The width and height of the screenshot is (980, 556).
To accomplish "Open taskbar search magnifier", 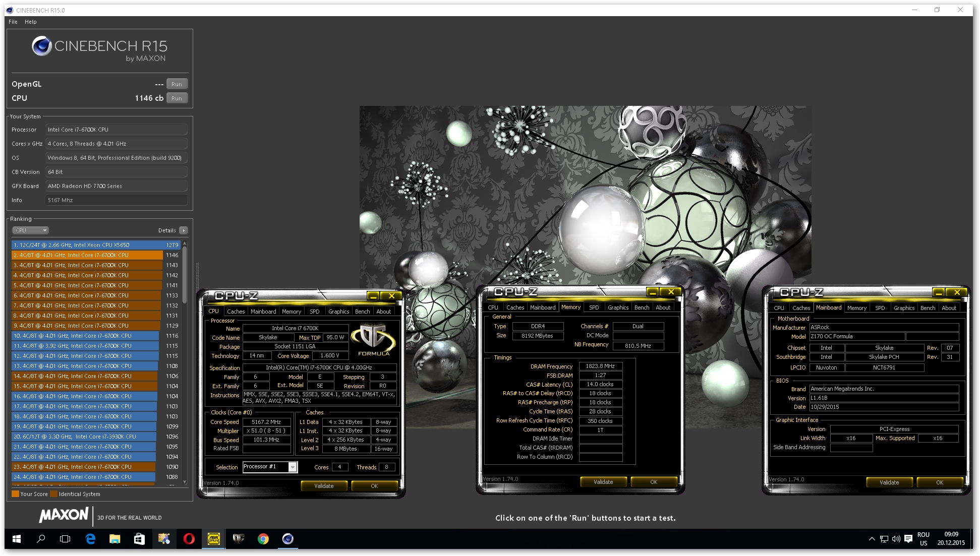I will pyautogui.click(x=41, y=539).
